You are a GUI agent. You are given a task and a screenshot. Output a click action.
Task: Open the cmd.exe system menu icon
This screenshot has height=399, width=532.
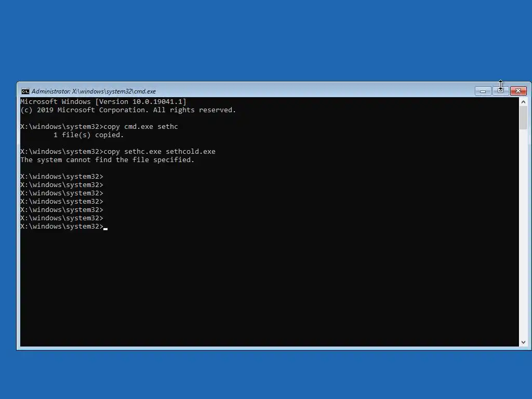pos(25,91)
